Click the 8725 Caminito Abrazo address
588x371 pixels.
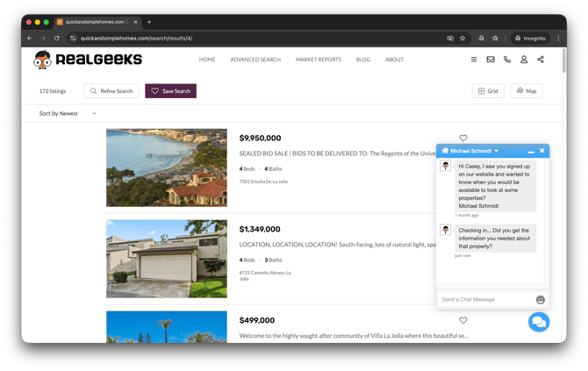click(265, 275)
